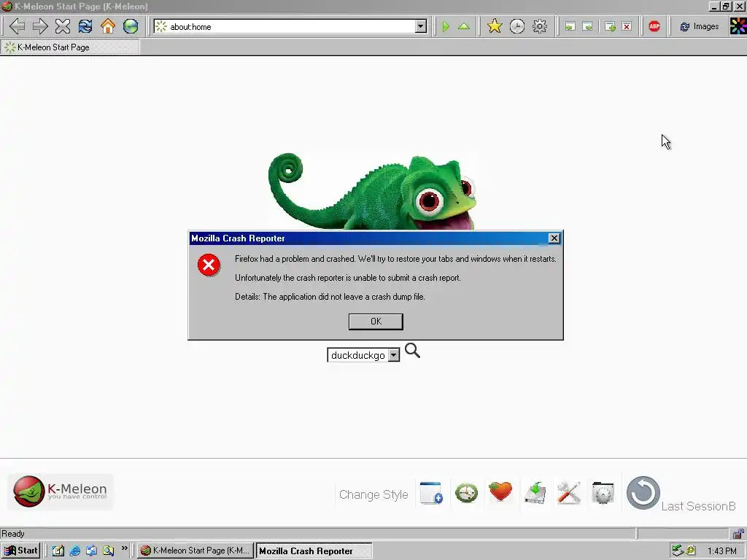The height and width of the screenshot is (560, 747).
Task: Click the green Up triangle icon
Action: pos(463,26)
